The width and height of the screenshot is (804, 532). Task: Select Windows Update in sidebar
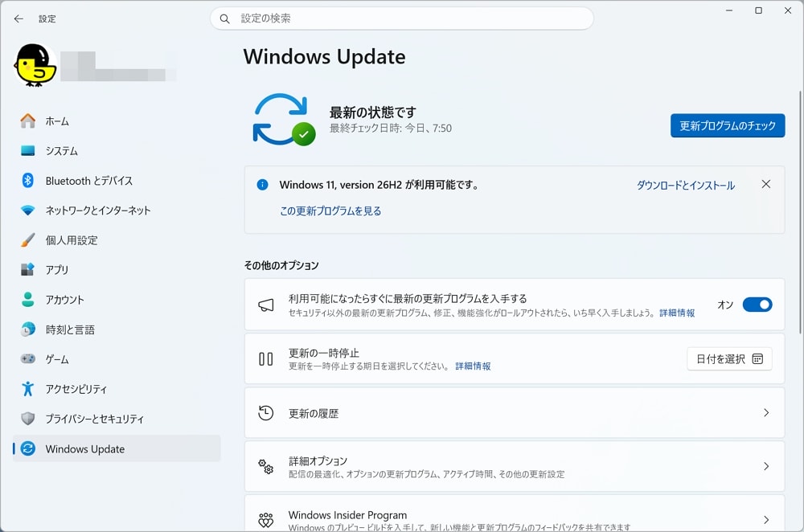click(117, 448)
